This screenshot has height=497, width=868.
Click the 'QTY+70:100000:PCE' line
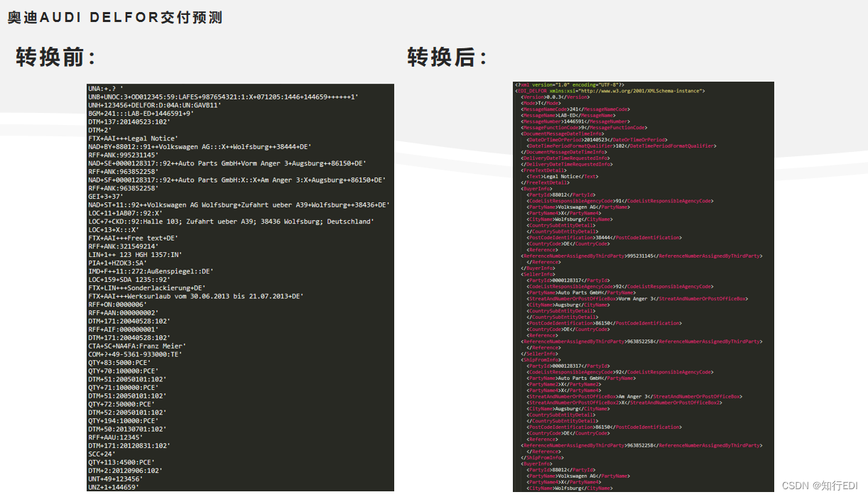(124, 371)
